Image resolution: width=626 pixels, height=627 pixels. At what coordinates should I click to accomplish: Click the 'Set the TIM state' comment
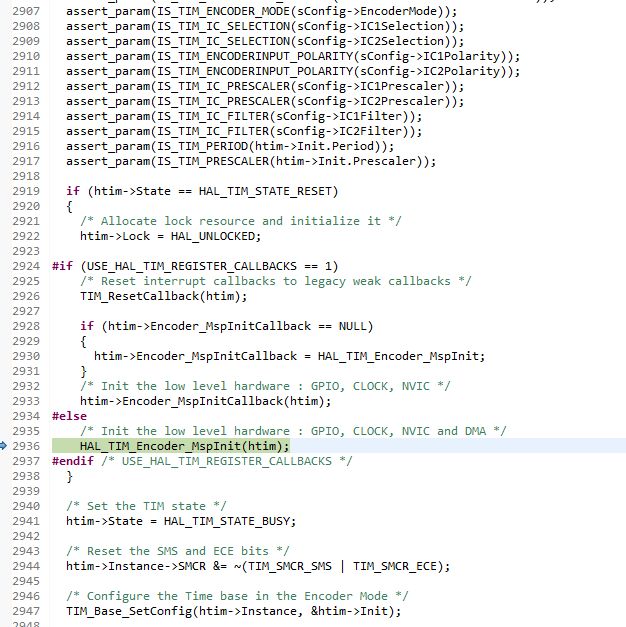[146, 506]
